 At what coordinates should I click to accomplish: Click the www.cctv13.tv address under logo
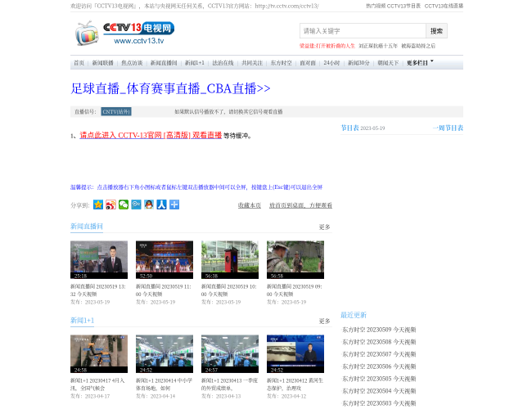pyautogui.click(x=139, y=41)
